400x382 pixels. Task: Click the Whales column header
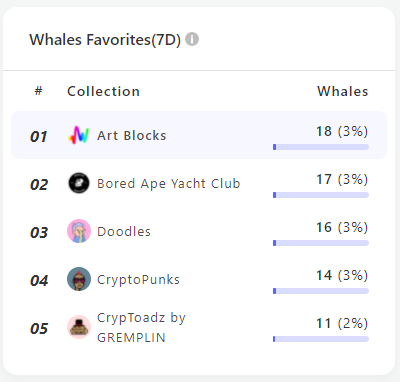(x=343, y=91)
